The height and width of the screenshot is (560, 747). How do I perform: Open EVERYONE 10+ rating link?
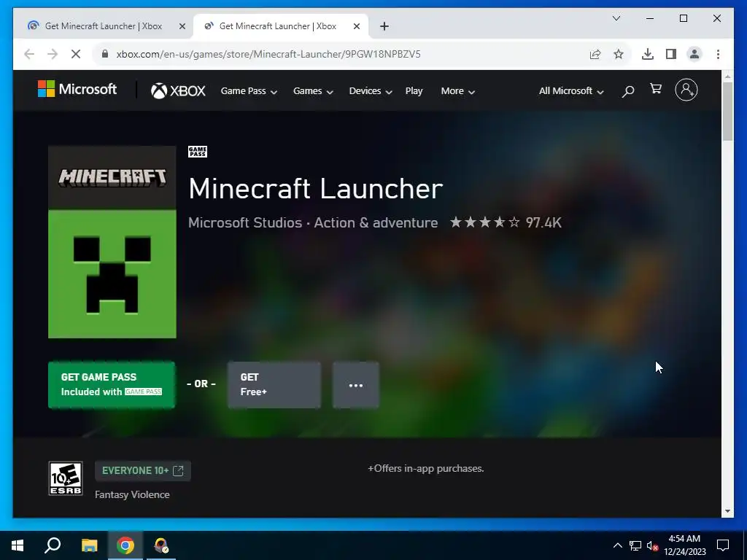coord(143,470)
